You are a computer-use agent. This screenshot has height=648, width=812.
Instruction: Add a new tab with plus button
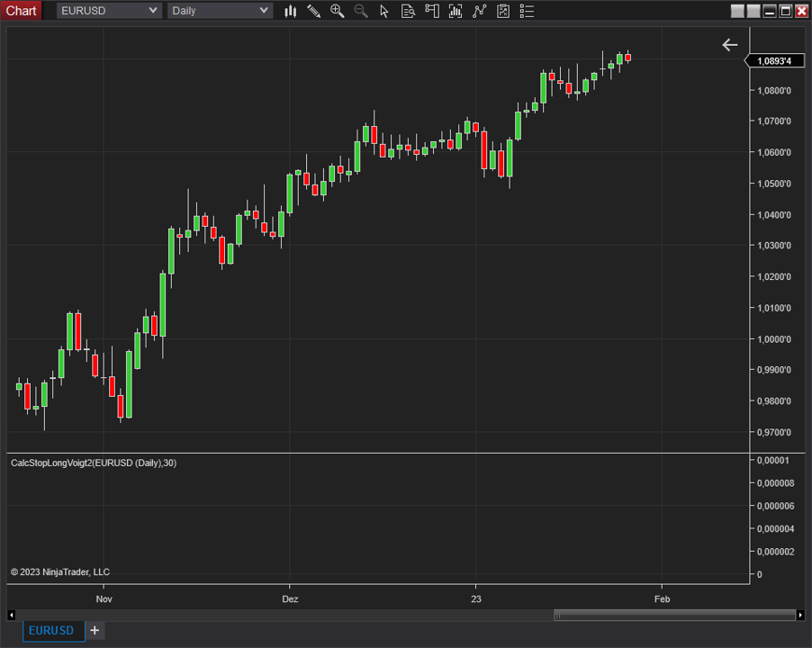tap(95, 630)
